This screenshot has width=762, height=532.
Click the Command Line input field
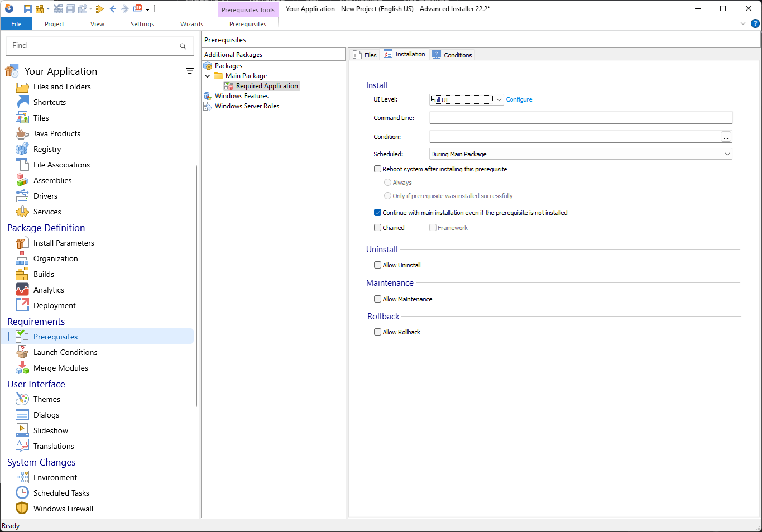[581, 117]
